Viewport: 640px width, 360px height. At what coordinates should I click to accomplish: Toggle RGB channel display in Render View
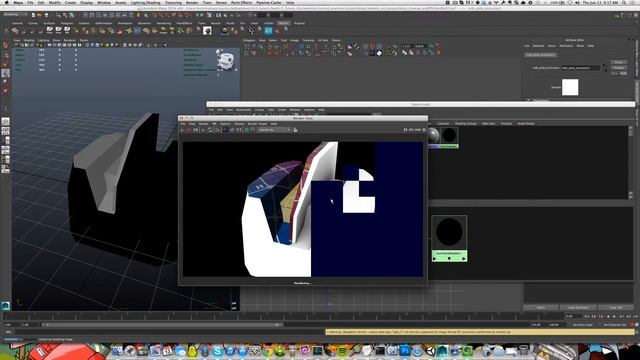(225, 130)
